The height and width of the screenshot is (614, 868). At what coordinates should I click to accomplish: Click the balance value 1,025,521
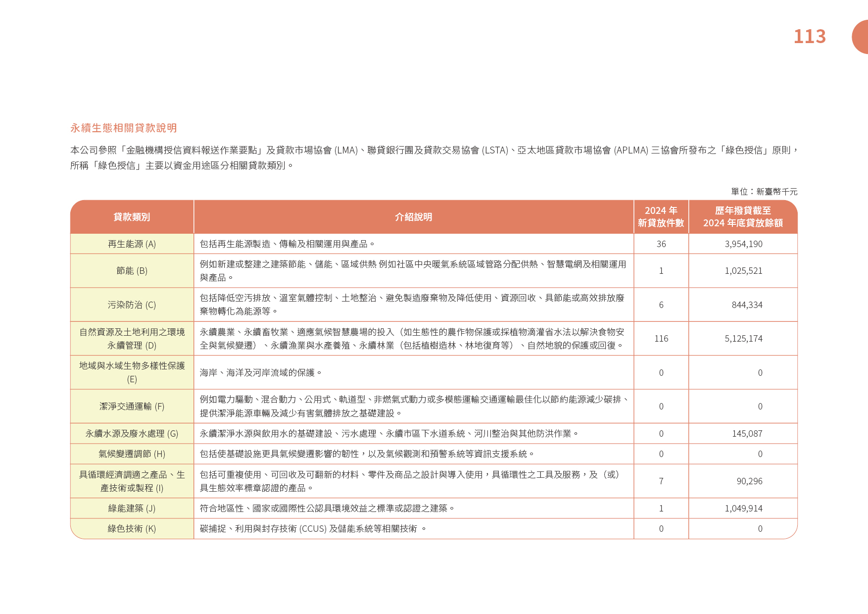(x=744, y=271)
